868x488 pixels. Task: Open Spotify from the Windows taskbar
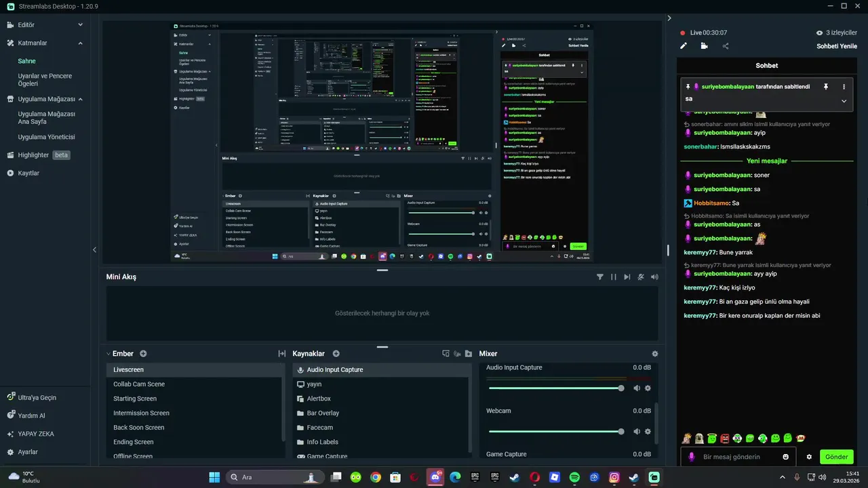[574, 477]
